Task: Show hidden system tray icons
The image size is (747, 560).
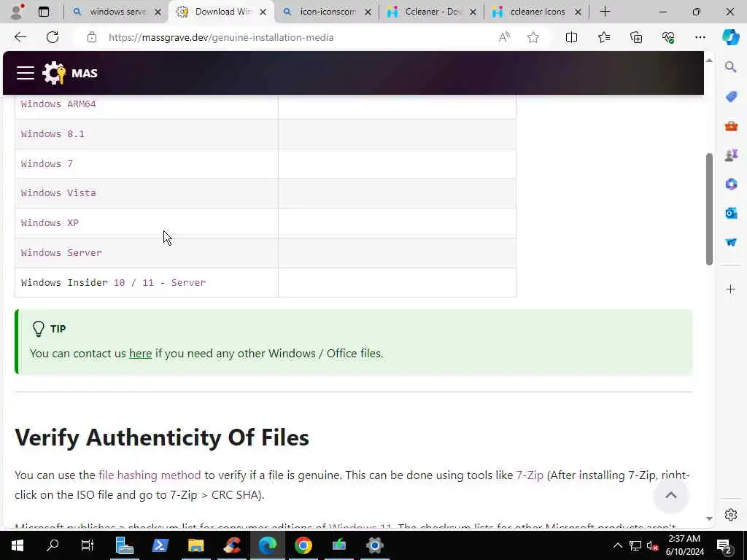Action: click(x=617, y=545)
